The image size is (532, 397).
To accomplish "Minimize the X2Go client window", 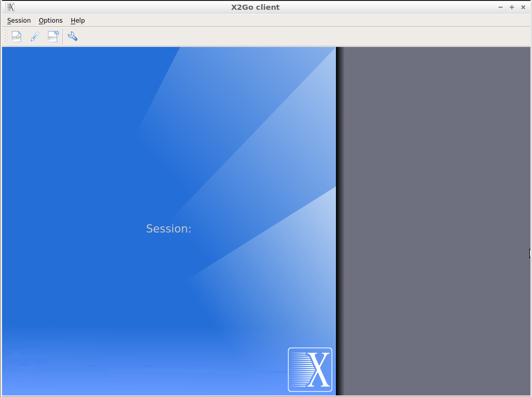I will click(x=500, y=7).
